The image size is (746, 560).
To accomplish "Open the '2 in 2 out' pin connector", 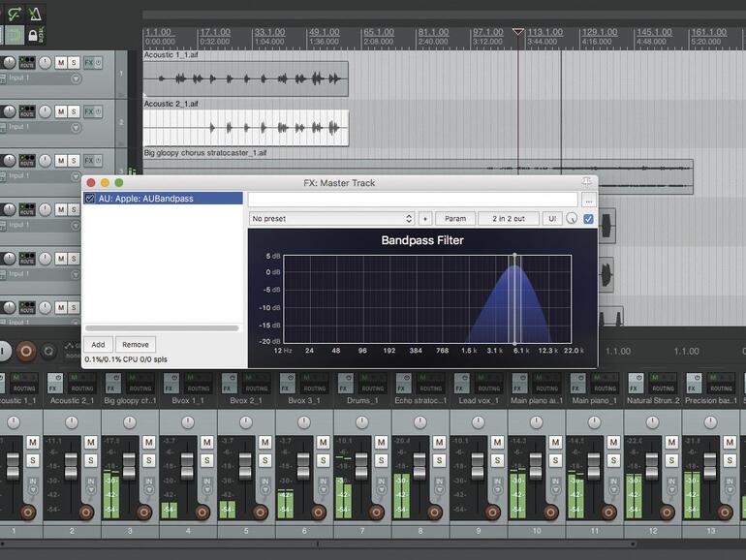I will pyautogui.click(x=508, y=219).
